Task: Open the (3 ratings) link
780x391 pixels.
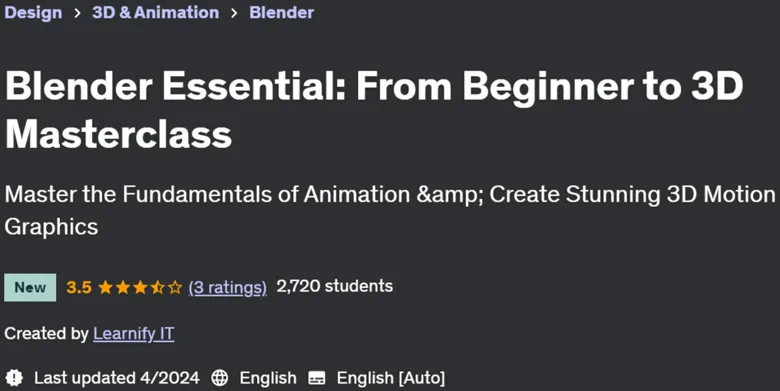Action: click(227, 288)
